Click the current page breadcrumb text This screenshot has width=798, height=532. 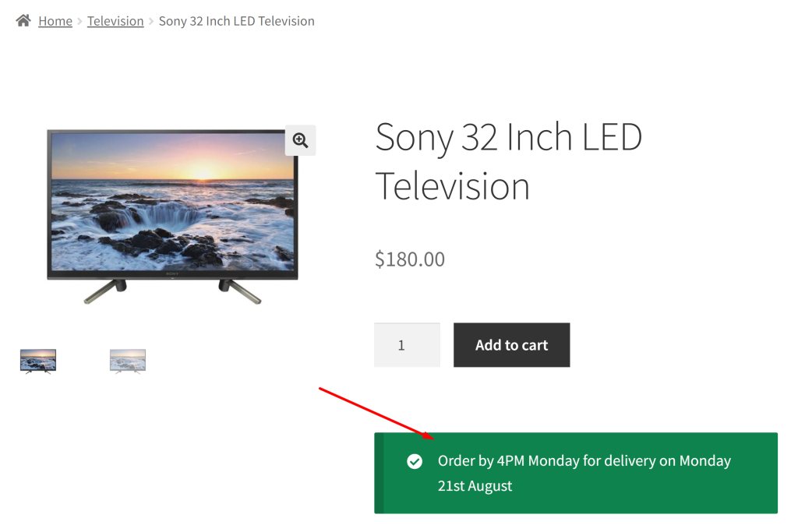236,21
